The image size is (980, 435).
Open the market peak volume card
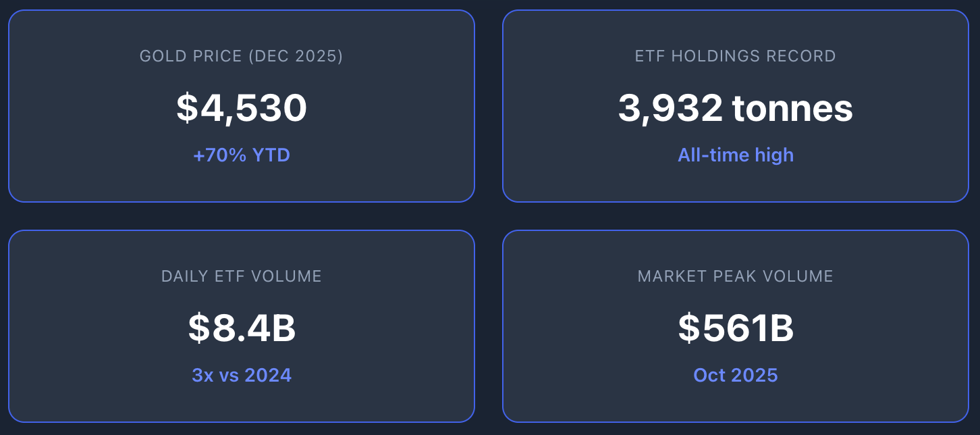[735, 326]
